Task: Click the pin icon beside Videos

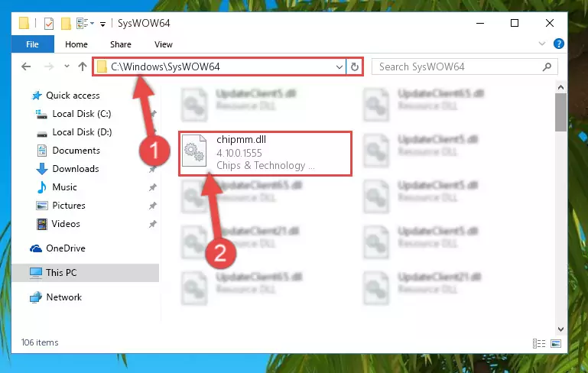Action: 153,224
